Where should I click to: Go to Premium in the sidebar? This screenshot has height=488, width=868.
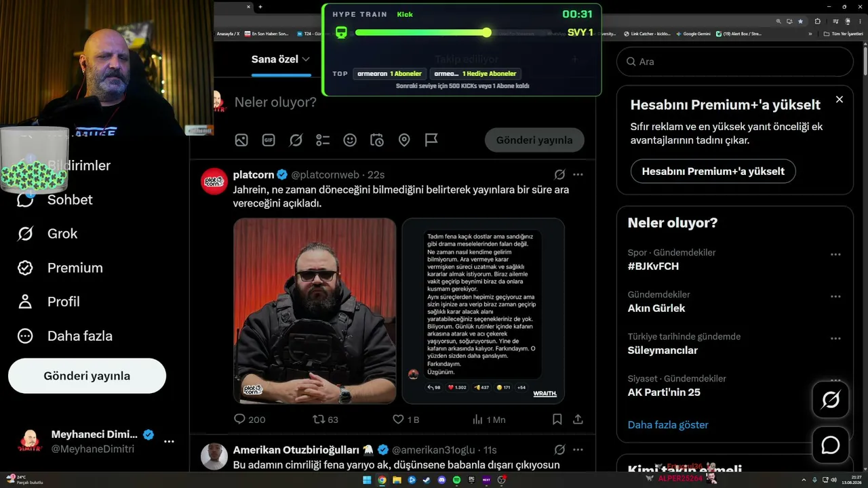tap(60, 268)
